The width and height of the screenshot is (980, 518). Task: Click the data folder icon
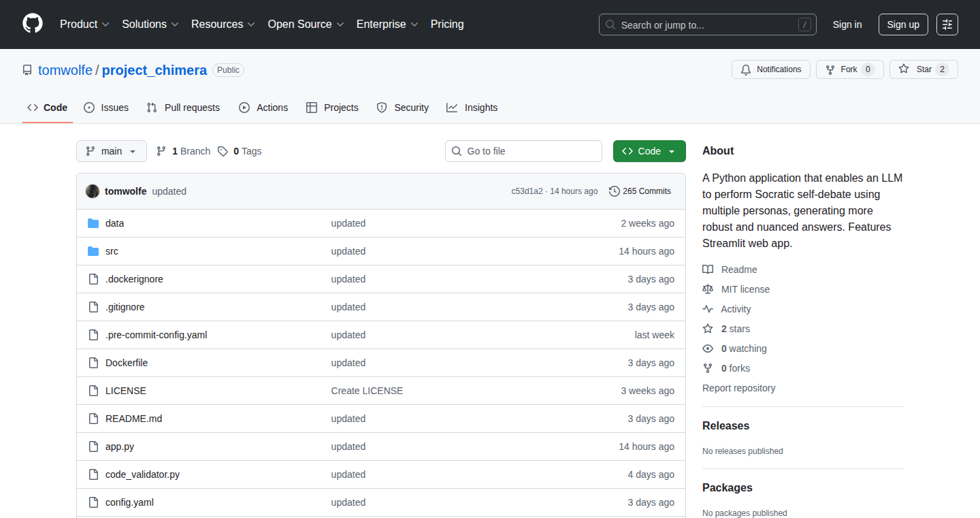click(93, 223)
